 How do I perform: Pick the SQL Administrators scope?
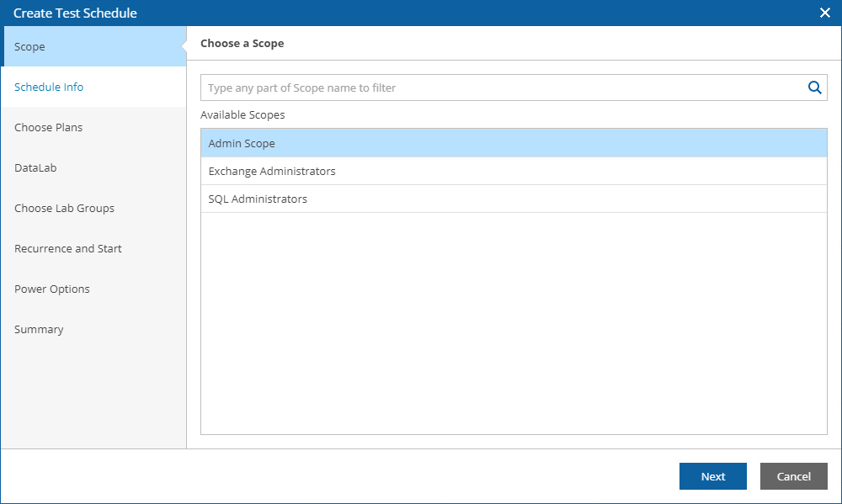[258, 199]
